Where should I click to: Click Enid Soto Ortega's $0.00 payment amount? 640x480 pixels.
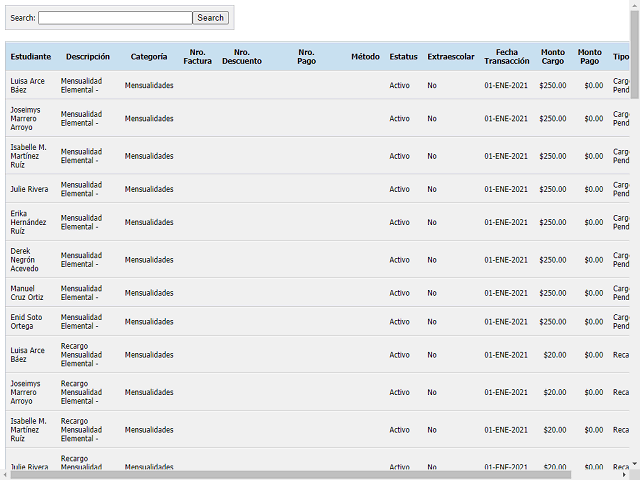(593, 322)
